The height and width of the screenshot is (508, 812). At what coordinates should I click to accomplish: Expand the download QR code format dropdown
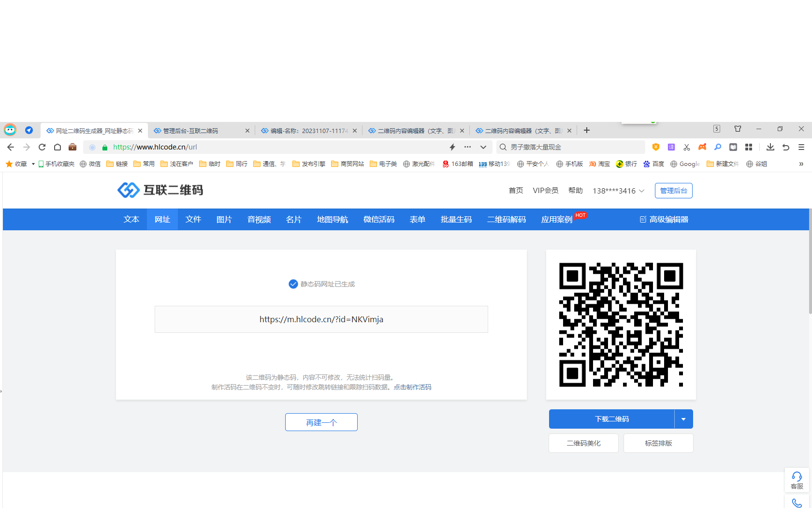(x=683, y=419)
